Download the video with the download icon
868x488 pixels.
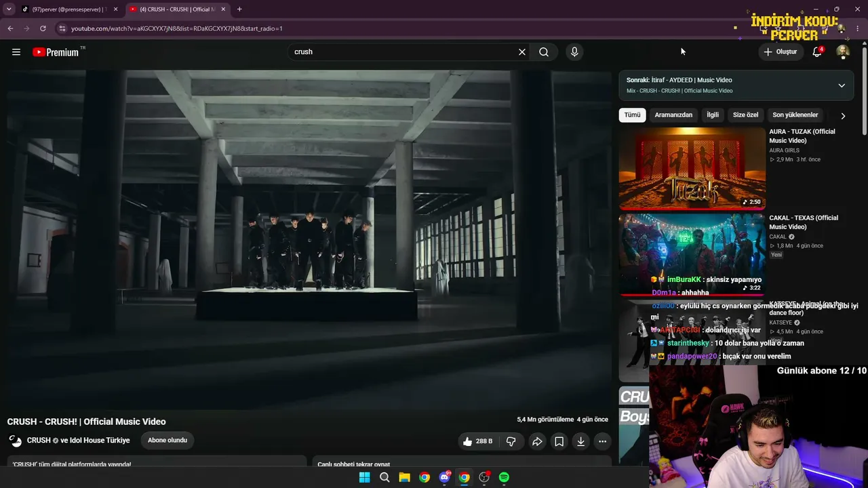(x=580, y=441)
